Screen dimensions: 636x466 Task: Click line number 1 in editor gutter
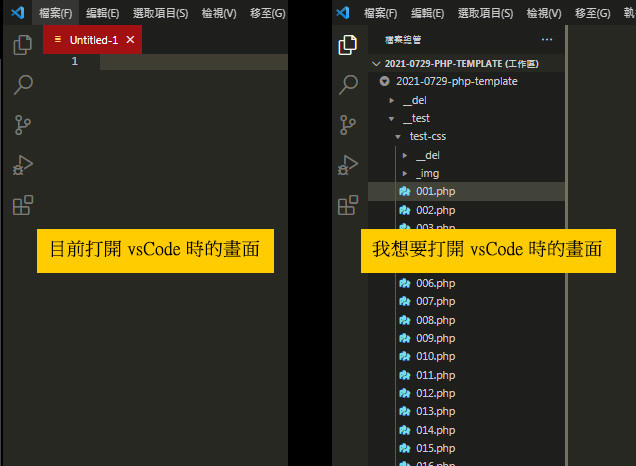click(75, 61)
